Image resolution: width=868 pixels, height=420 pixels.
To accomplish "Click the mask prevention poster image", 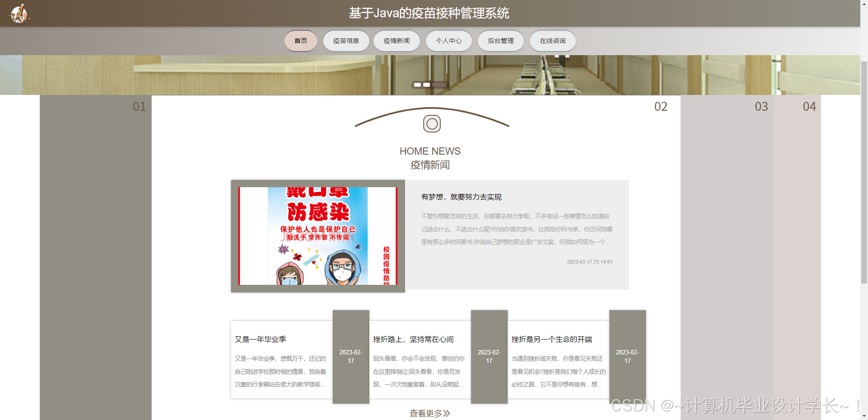I will 318,236.
